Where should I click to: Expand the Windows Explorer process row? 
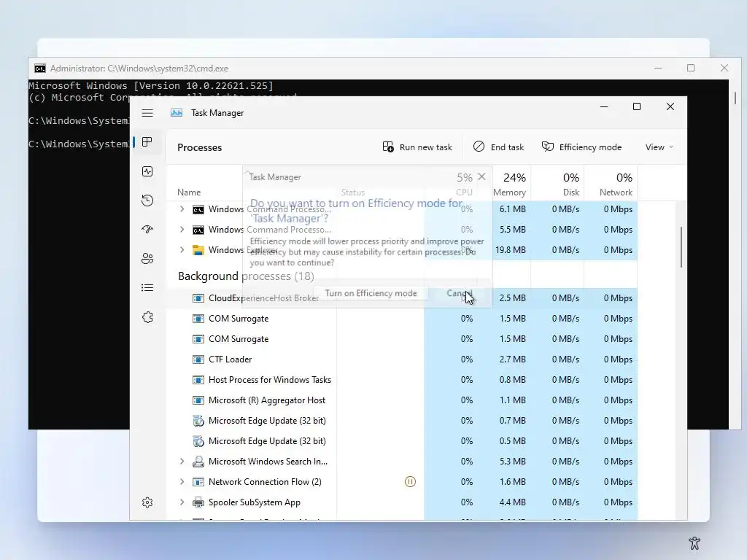182,250
